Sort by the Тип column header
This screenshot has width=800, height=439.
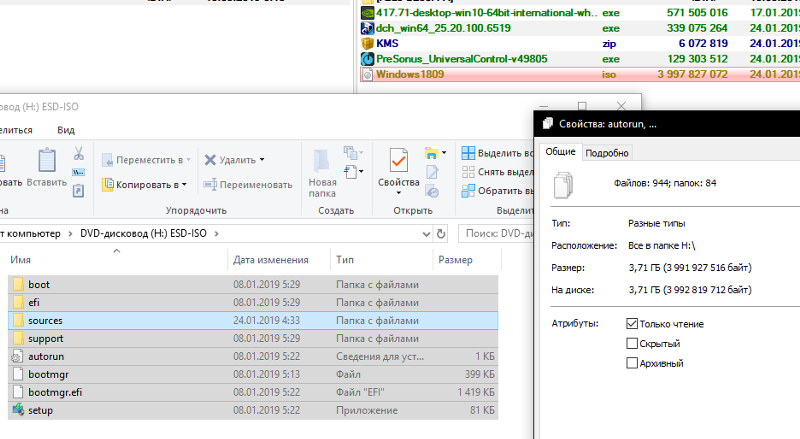pos(344,260)
